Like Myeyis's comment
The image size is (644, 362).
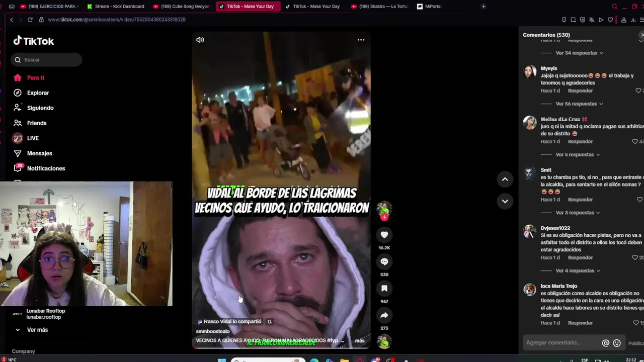pyautogui.click(x=638, y=90)
